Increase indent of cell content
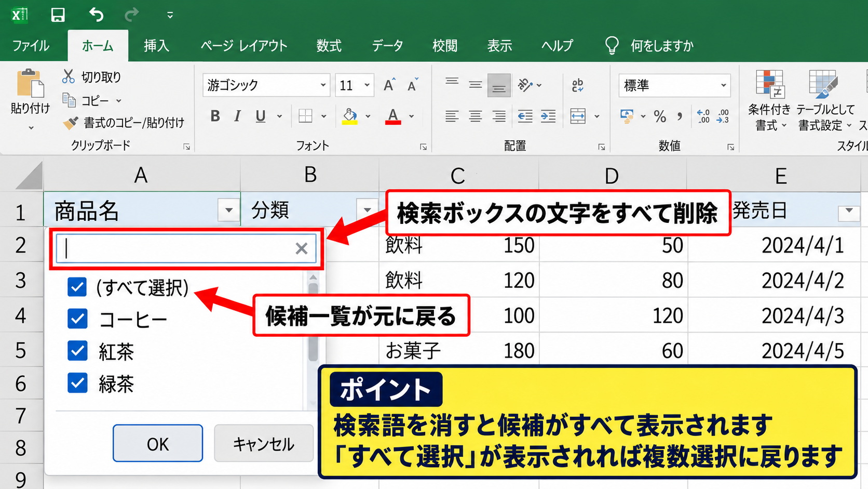Image resolution: width=868 pixels, height=489 pixels. point(548,116)
